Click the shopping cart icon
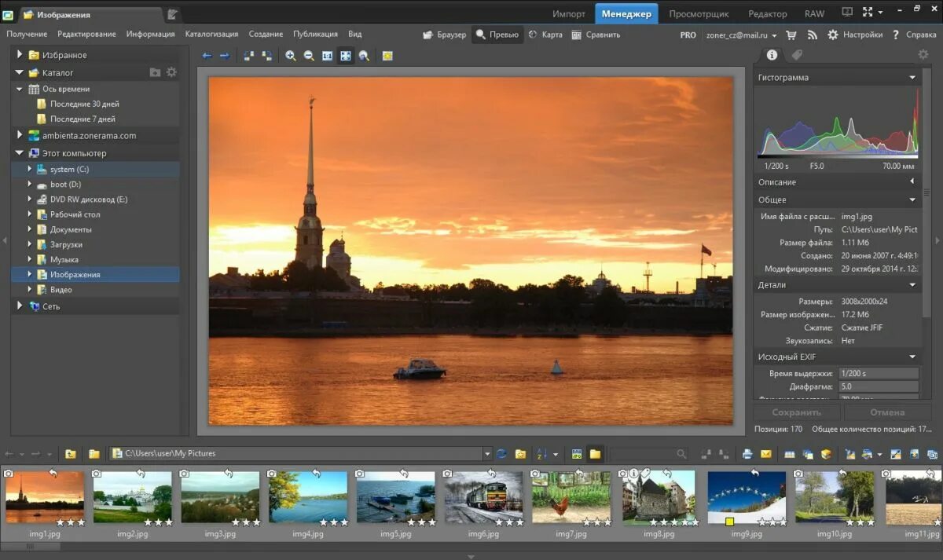This screenshot has height=560, width=943. [x=791, y=35]
